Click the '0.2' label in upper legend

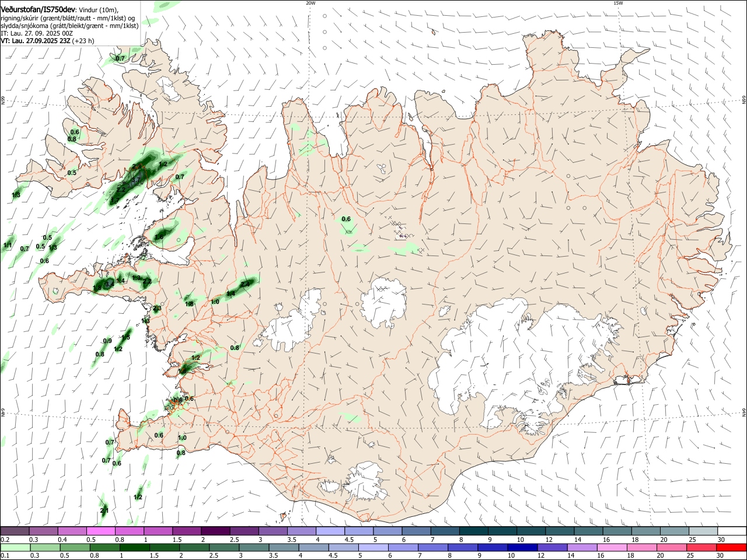coord(5,540)
